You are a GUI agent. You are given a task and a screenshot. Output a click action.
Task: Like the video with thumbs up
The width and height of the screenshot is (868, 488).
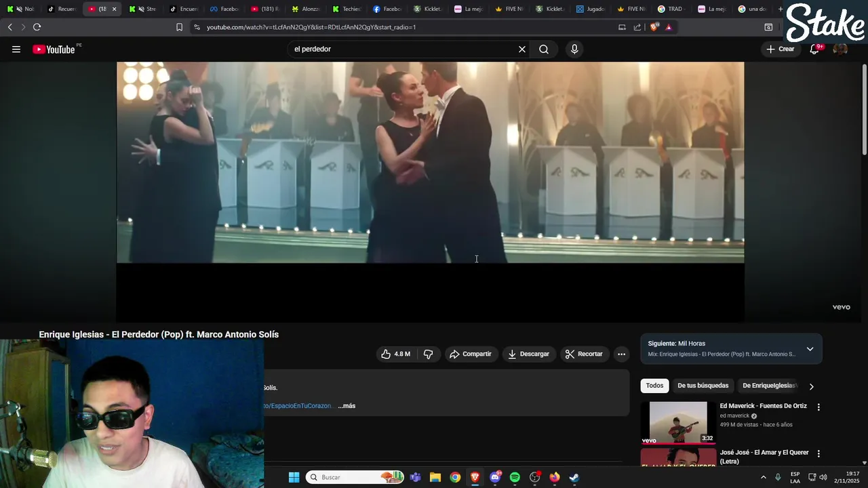pyautogui.click(x=395, y=354)
